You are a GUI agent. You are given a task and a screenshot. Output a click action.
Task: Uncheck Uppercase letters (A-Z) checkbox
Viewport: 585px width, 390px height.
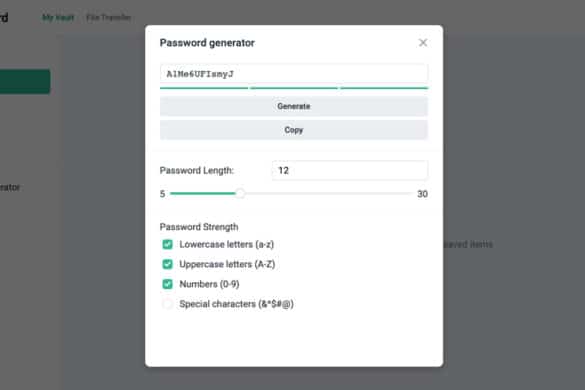168,264
